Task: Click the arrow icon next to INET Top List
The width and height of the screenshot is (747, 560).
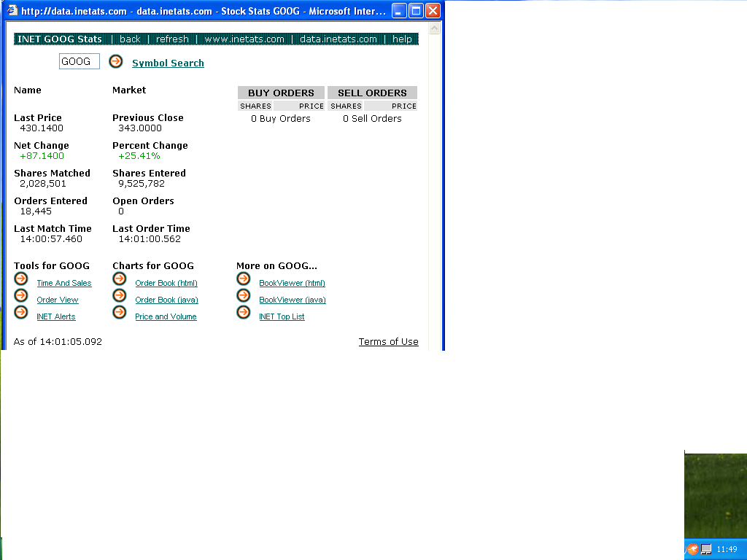Action: click(x=244, y=312)
